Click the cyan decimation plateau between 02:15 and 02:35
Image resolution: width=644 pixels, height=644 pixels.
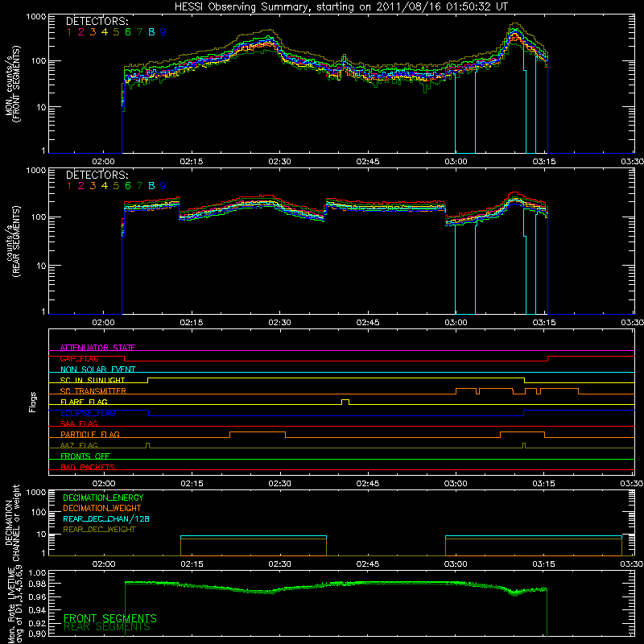tap(254, 536)
